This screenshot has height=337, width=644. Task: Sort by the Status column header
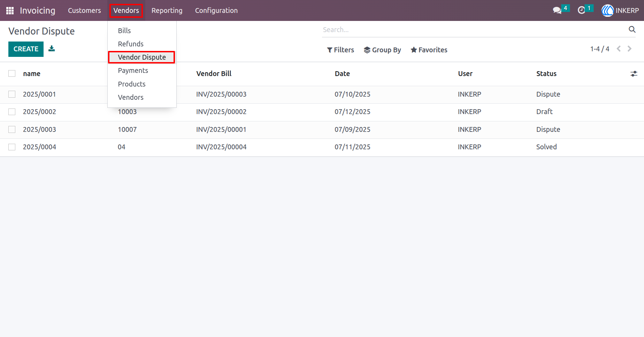[x=546, y=74]
